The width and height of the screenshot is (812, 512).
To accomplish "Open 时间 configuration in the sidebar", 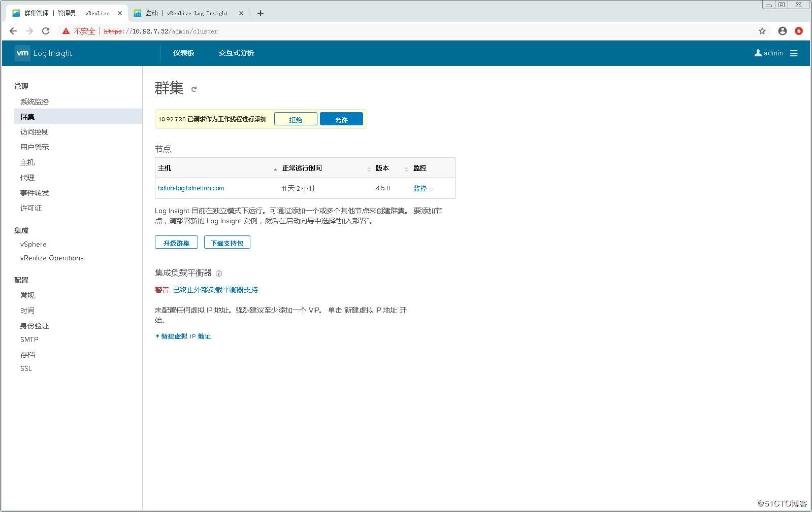I will 27,311.
